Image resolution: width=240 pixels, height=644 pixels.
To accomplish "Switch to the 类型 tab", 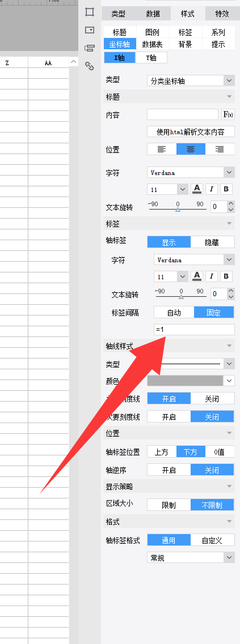I will click(119, 14).
